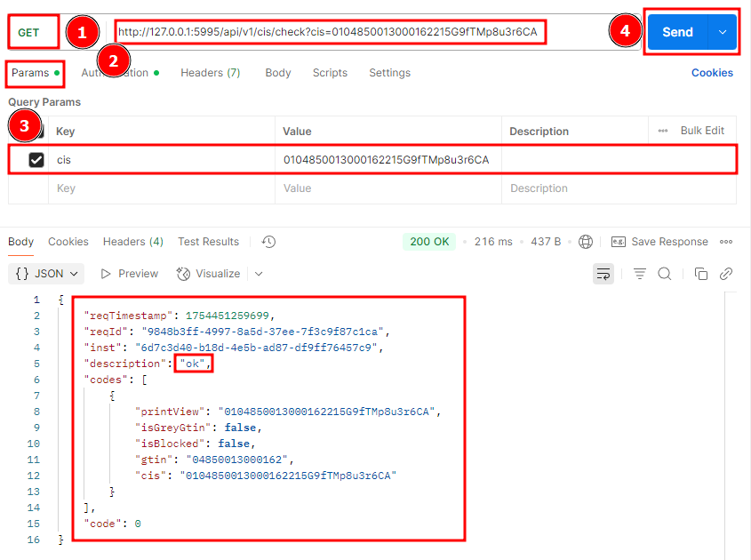Open the JSON format dropdown

[x=48, y=274]
